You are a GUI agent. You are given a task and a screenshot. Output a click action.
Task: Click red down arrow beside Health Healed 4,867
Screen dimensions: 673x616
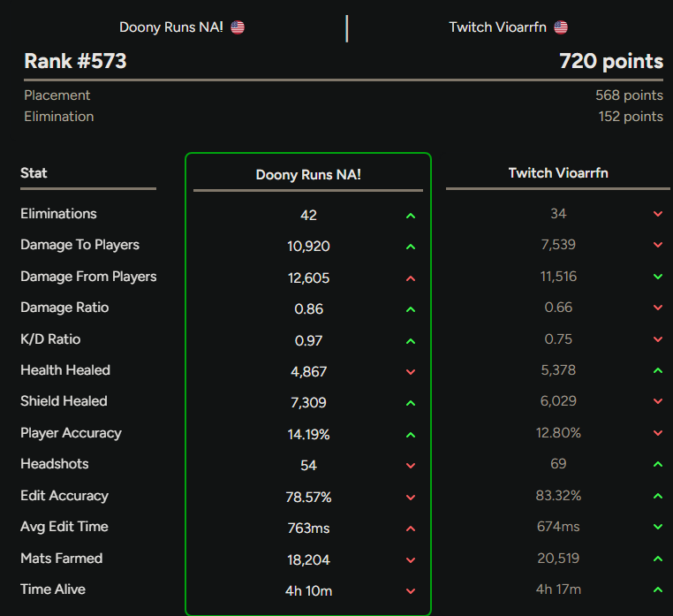point(411,372)
